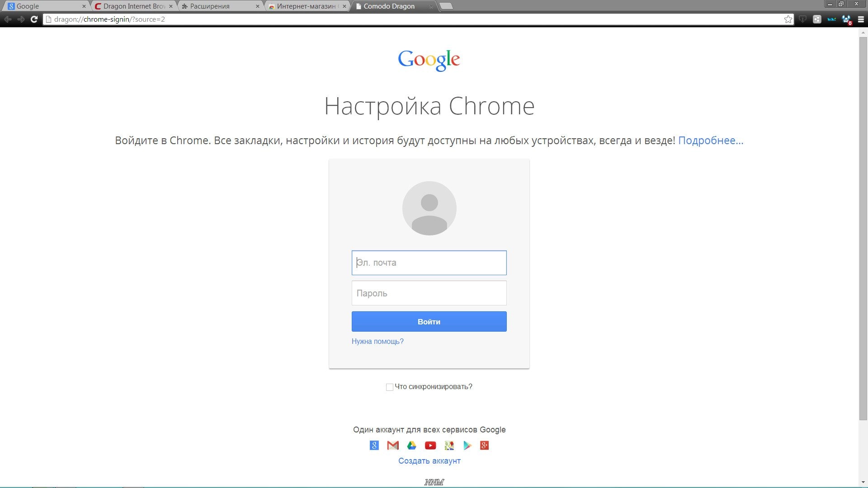Go back with the back arrow
868x488 pixels.
pyautogui.click(x=8, y=19)
